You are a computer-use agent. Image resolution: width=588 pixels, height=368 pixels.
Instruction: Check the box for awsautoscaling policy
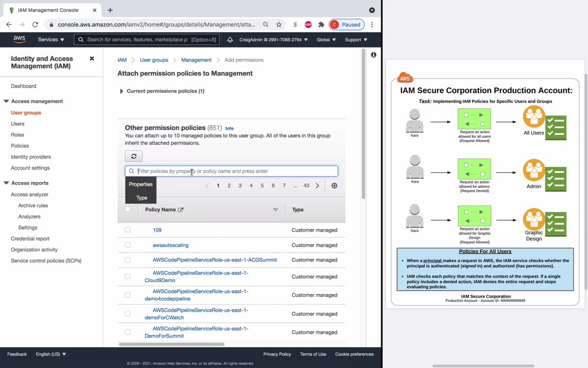tap(128, 245)
